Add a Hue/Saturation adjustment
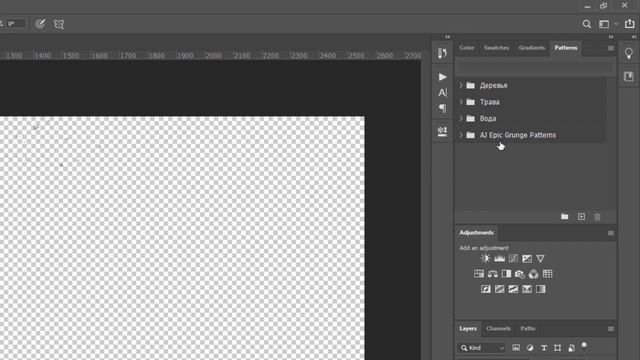 (479, 274)
